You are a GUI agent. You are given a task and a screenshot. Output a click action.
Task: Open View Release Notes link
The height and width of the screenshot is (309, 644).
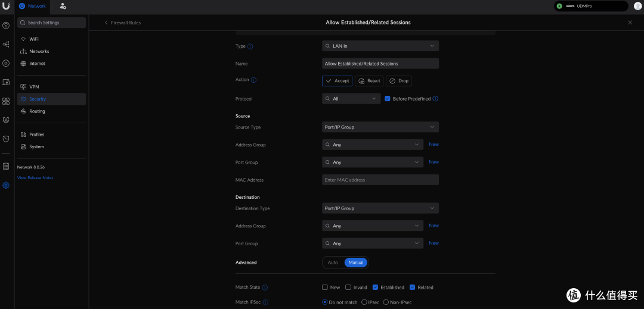(35, 178)
